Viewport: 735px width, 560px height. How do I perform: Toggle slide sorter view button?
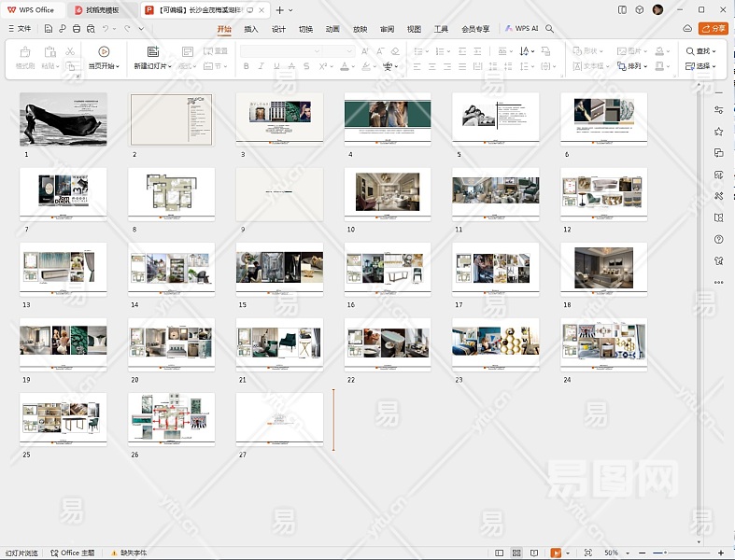518,553
